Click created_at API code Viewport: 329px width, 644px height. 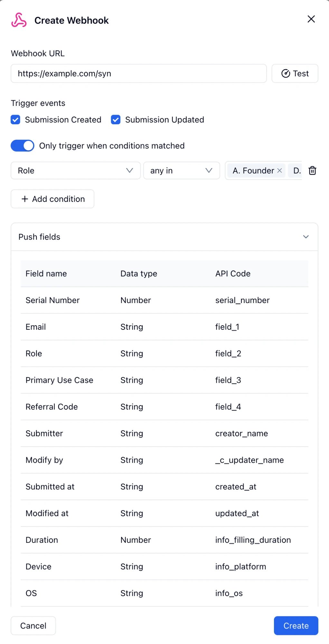[x=236, y=487]
